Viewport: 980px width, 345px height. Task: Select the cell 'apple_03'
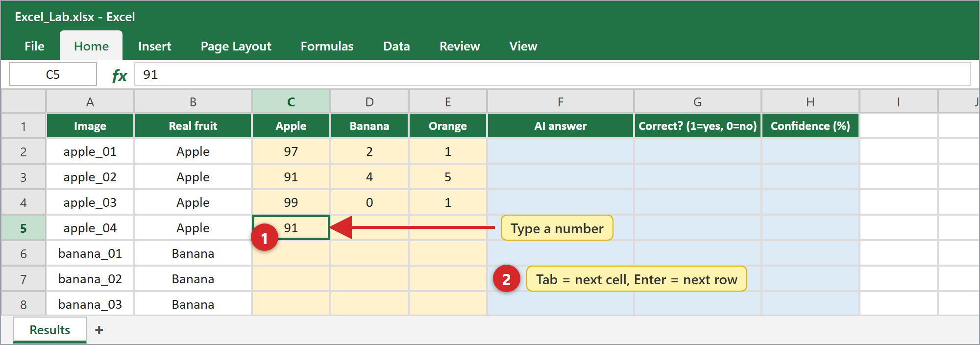(90, 202)
